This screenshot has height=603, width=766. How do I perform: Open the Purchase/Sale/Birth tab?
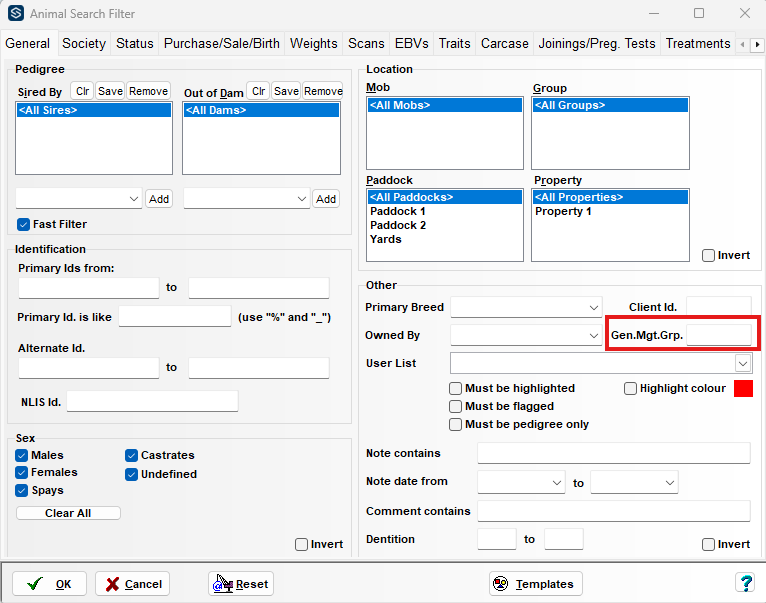click(x=222, y=44)
